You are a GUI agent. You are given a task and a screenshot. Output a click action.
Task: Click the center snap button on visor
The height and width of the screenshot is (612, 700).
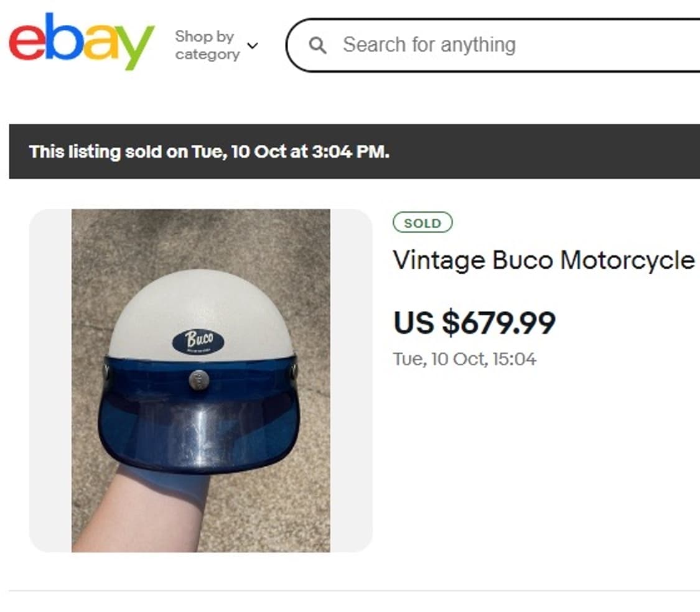point(198,379)
